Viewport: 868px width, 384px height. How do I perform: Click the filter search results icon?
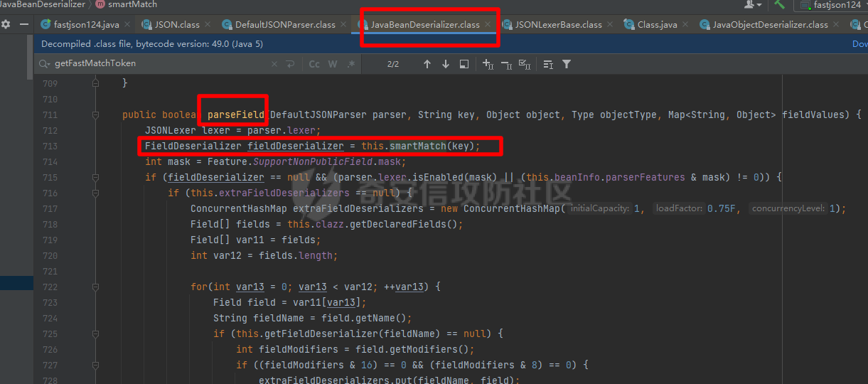[x=567, y=64]
